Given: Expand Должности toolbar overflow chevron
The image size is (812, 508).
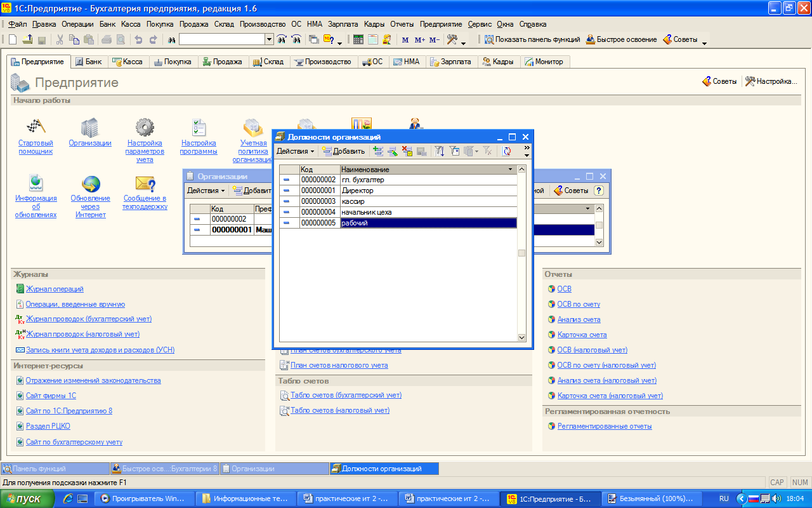Looking at the screenshot, I should 527,147.
